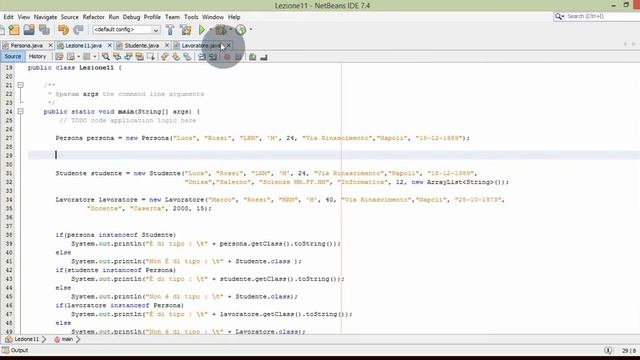Collapse the Javadoc comment fold at line 21
The image size is (640, 360).
point(20,85)
